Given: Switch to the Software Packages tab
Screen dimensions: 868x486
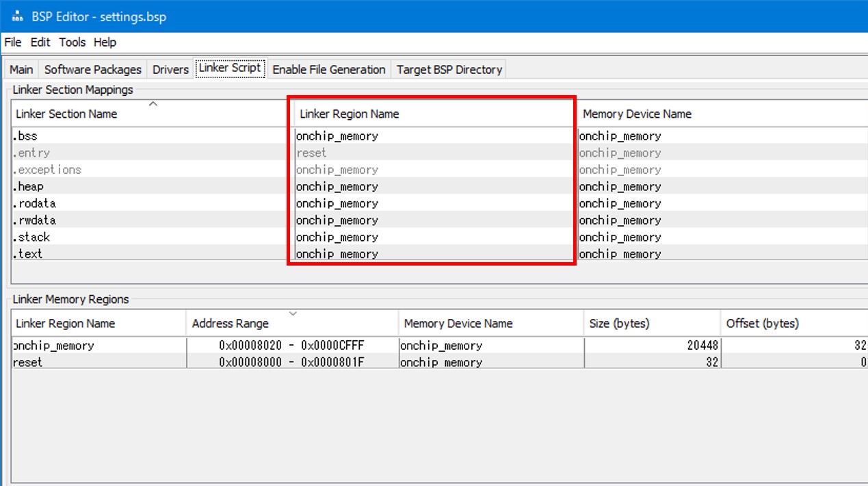Looking at the screenshot, I should [92, 69].
